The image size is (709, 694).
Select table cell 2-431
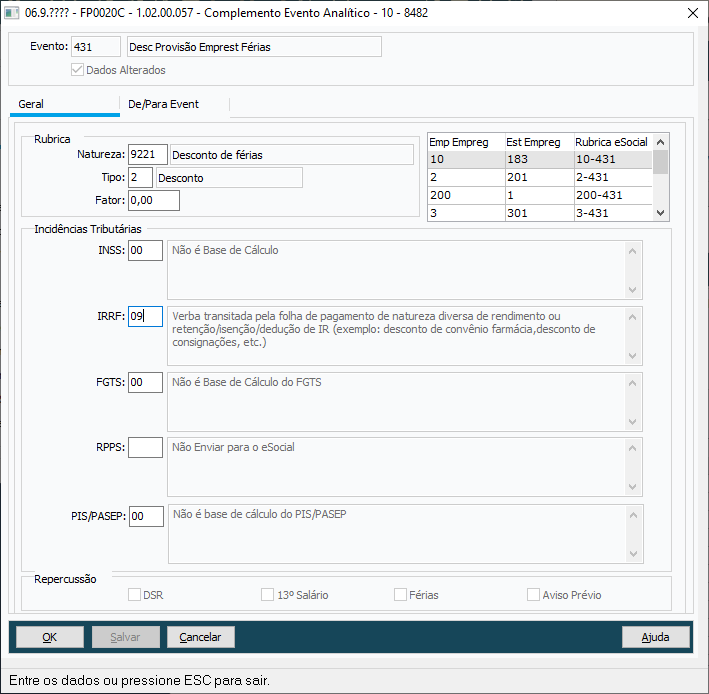pos(613,177)
